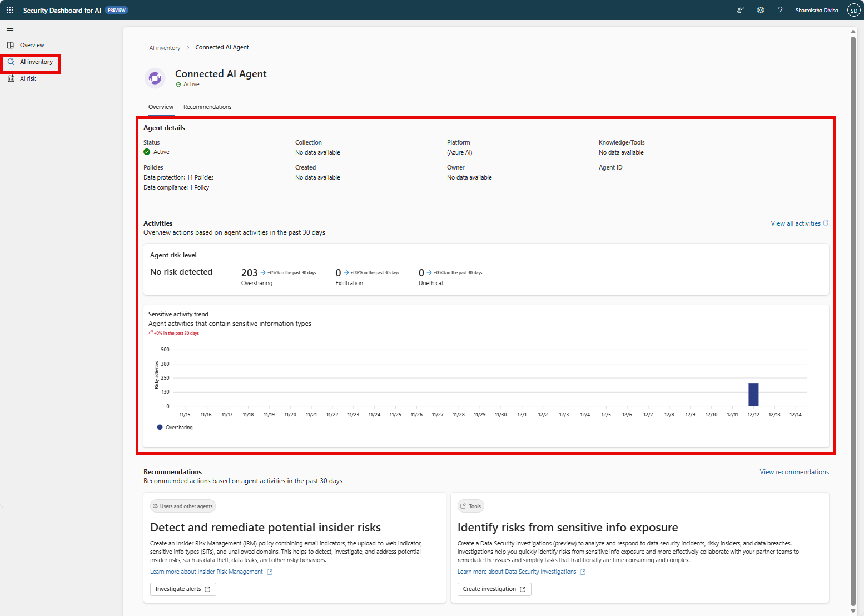Click the 12/12 Oversharing bar in chart

(753, 395)
